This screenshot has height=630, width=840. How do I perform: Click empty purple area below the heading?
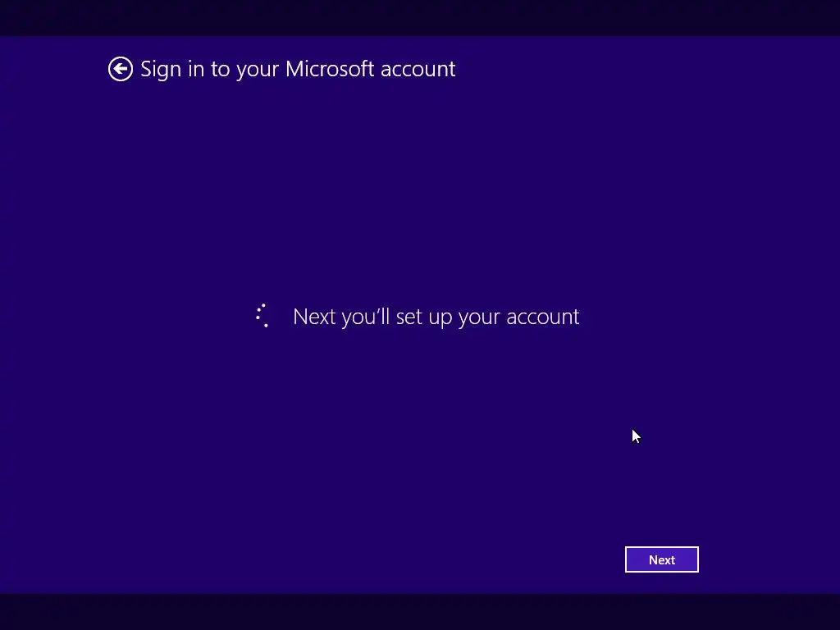point(420,188)
